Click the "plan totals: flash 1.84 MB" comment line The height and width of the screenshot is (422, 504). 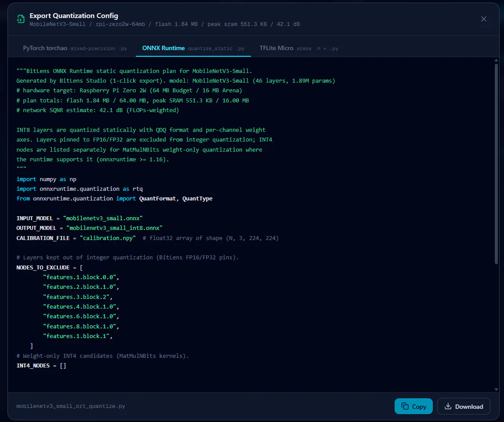click(x=133, y=101)
